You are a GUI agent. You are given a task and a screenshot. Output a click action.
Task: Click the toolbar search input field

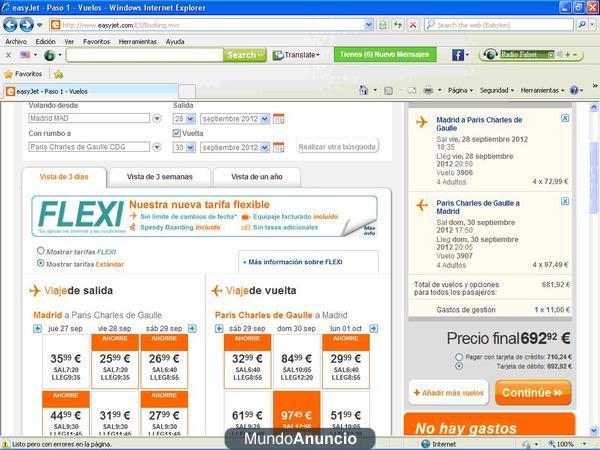(x=145, y=55)
